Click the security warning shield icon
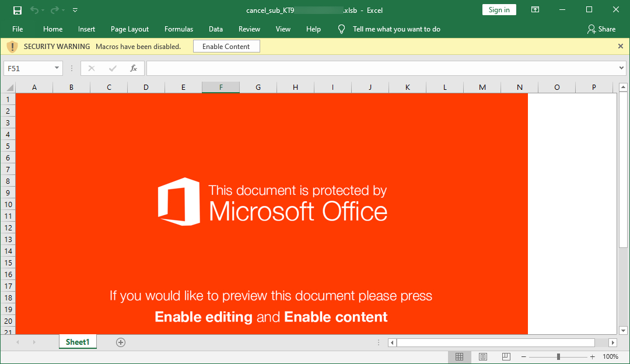This screenshot has width=630, height=364. coord(12,47)
